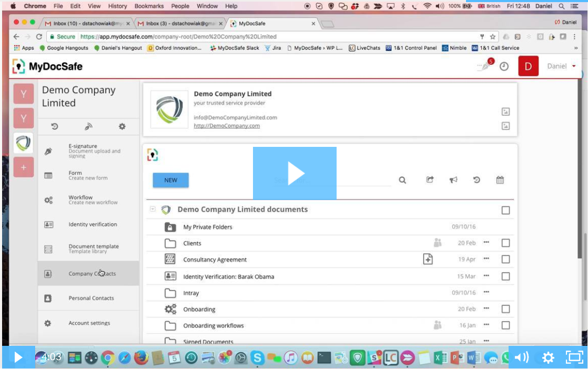Switch to Inbox (10) Gmail tab

pyautogui.click(x=87, y=23)
